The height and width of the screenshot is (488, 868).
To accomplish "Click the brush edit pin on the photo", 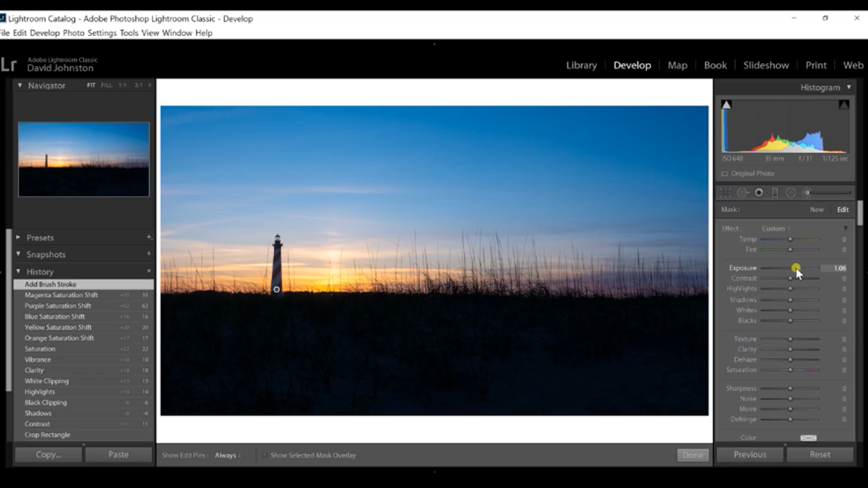I will click(277, 289).
